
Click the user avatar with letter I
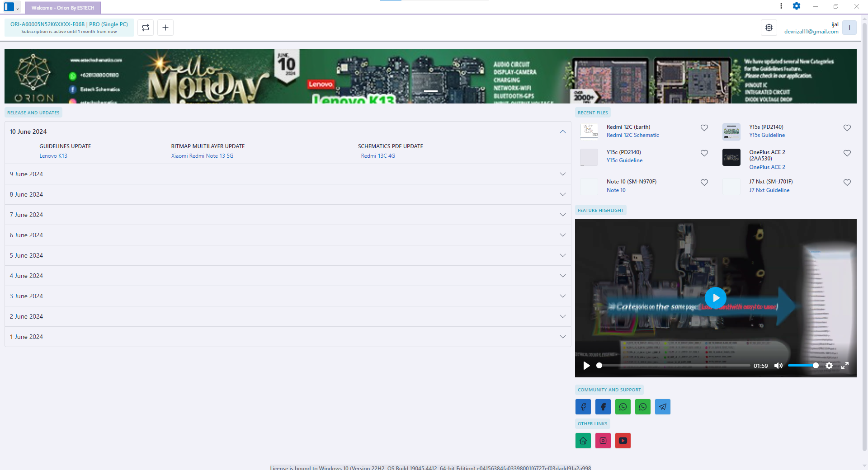click(849, 28)
